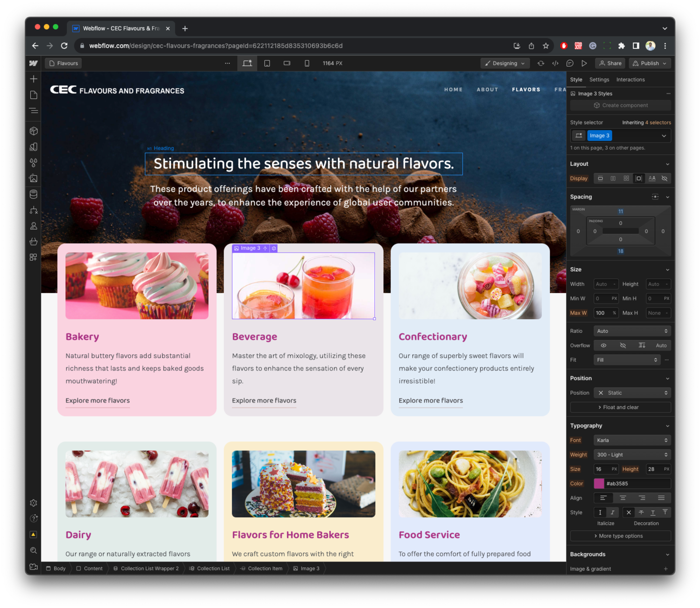Set display to Flex
The height and width of the screenshot is (608, 700).
[613, 179]
